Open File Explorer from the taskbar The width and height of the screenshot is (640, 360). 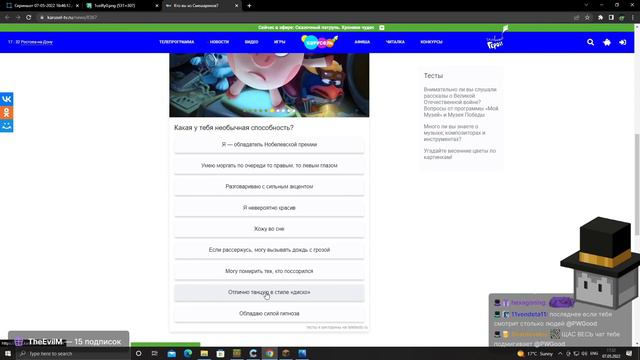pos(204,353)
